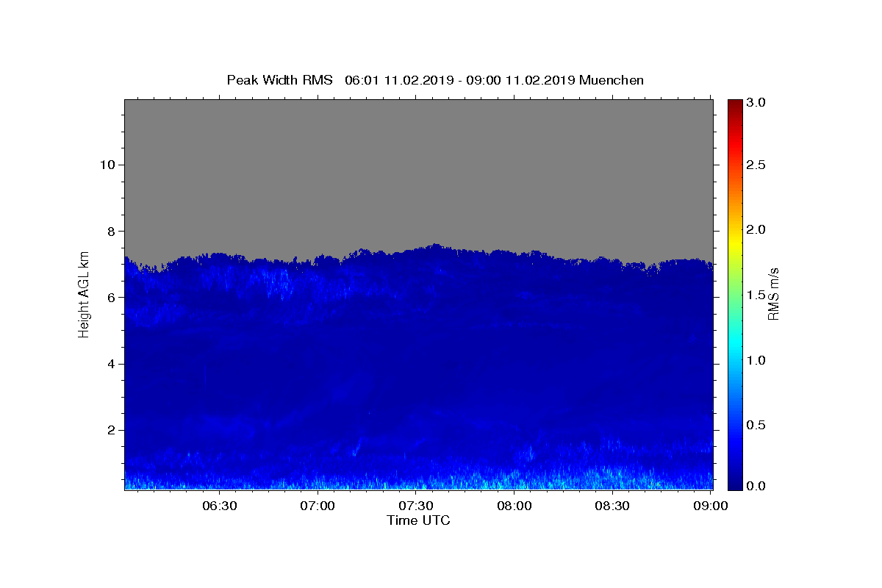This screenshot has height=588, width=882.
Task: Click the '07:00' time axis label
Action: point(318,506)
